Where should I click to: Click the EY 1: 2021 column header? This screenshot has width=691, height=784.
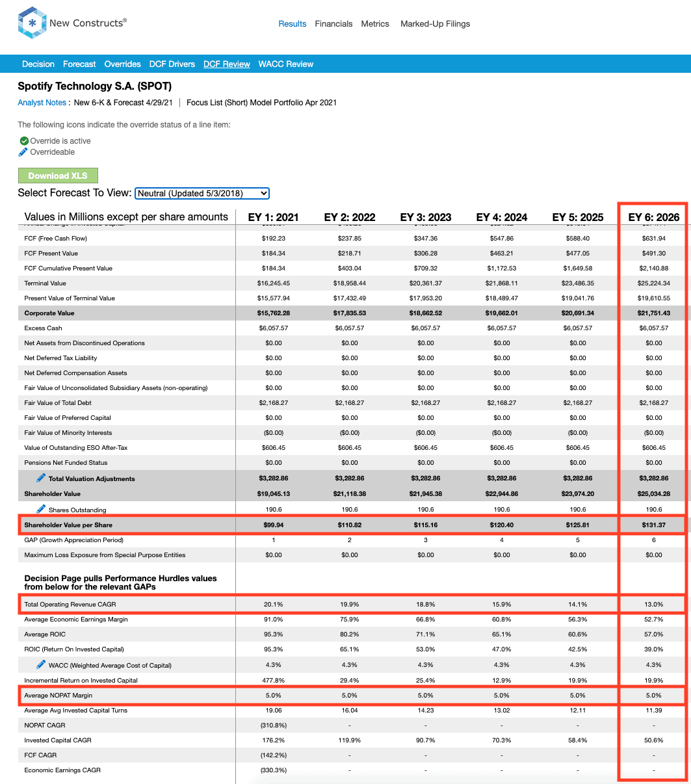[274, 217]
